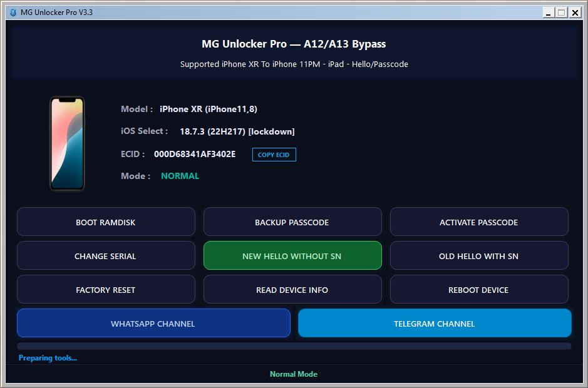Click the COPY ECID button
588x388 pixels.
pyautogui.click(x=274, y=155)
